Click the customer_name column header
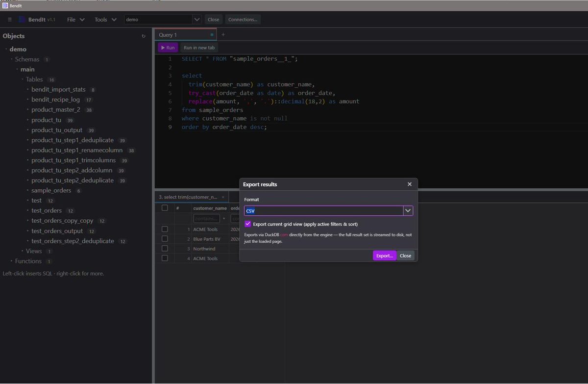 (x=210, y=208)
